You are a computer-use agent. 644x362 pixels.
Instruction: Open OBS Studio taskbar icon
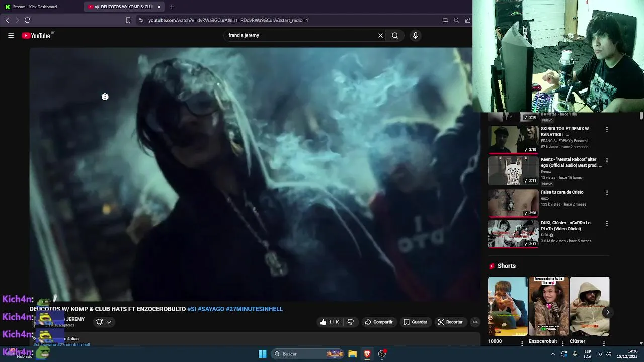coord(382,354)
